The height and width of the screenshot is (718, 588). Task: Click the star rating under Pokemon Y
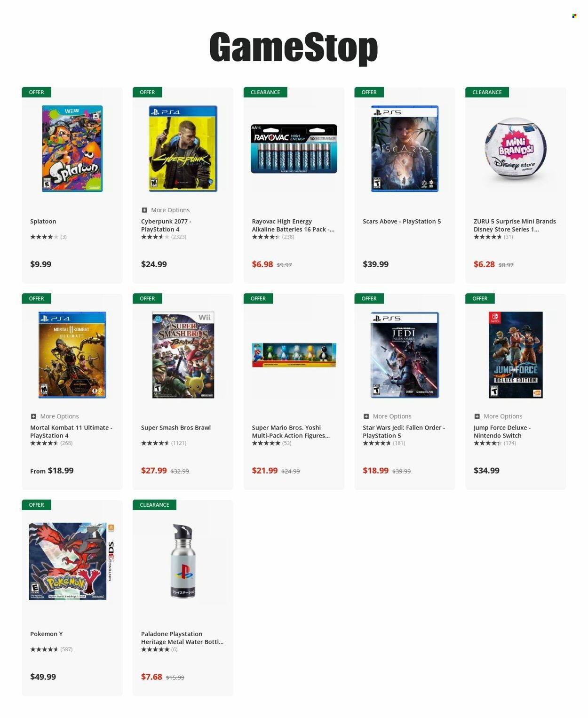[x=44, y=649]
